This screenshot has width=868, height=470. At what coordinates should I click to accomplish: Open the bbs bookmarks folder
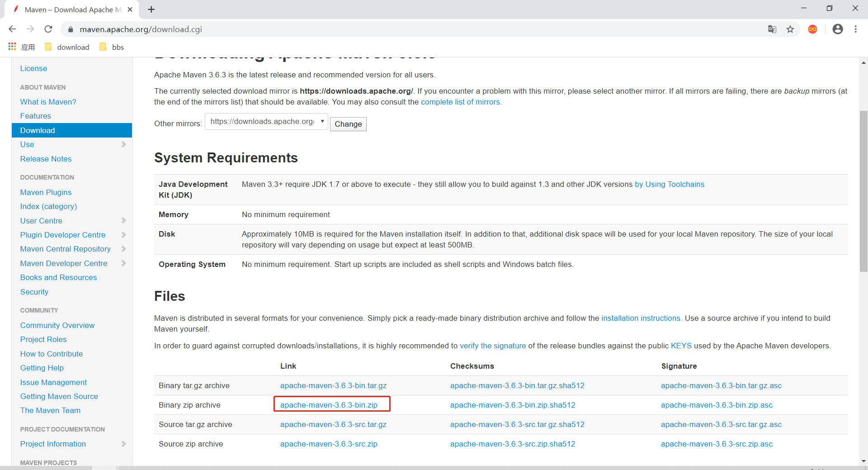click(112, 47)
